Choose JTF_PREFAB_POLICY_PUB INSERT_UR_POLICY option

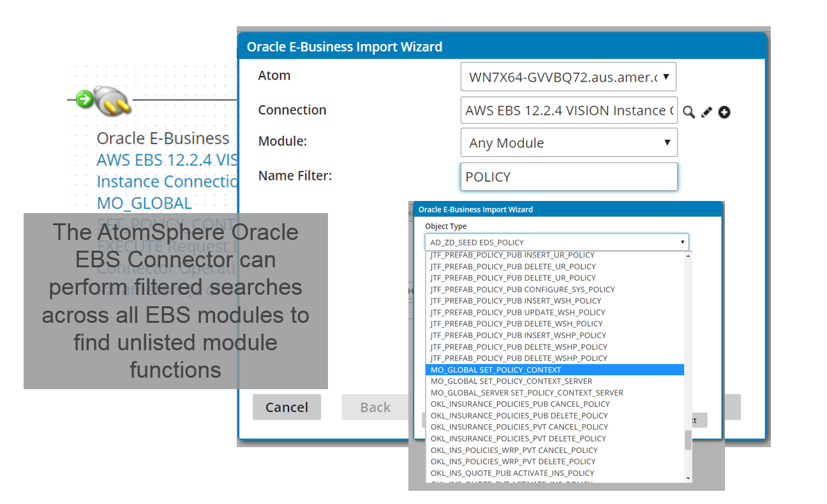tap(555, 255)
